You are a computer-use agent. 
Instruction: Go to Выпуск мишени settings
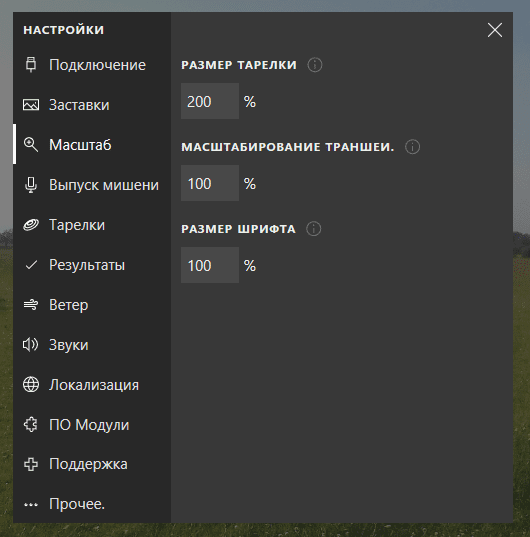click(x=92, y=185)
